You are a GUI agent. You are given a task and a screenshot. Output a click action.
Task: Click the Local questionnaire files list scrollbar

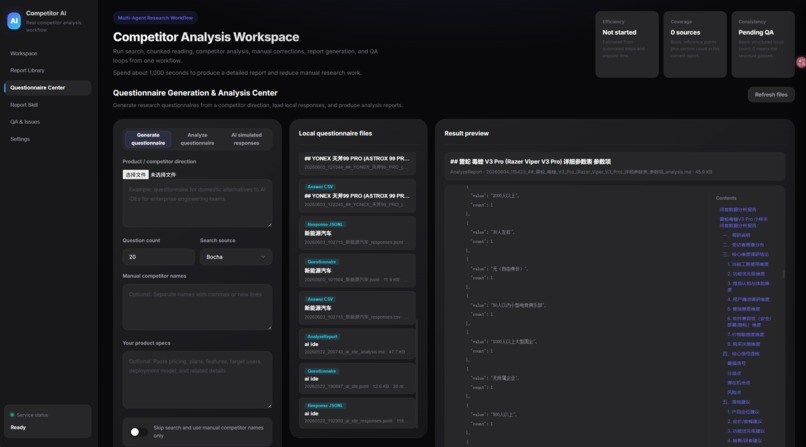point(416,374)
